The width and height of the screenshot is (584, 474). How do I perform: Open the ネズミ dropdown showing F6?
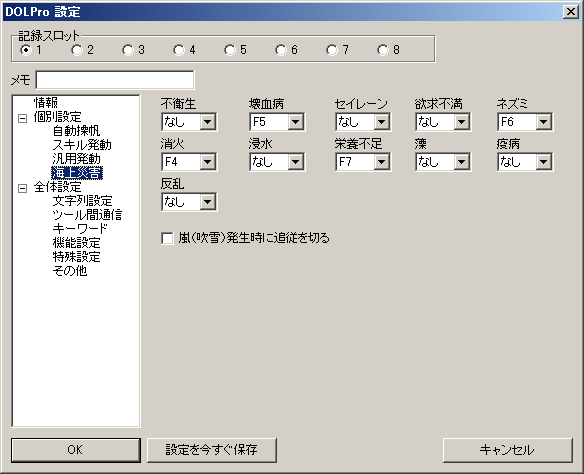[525, 122]
